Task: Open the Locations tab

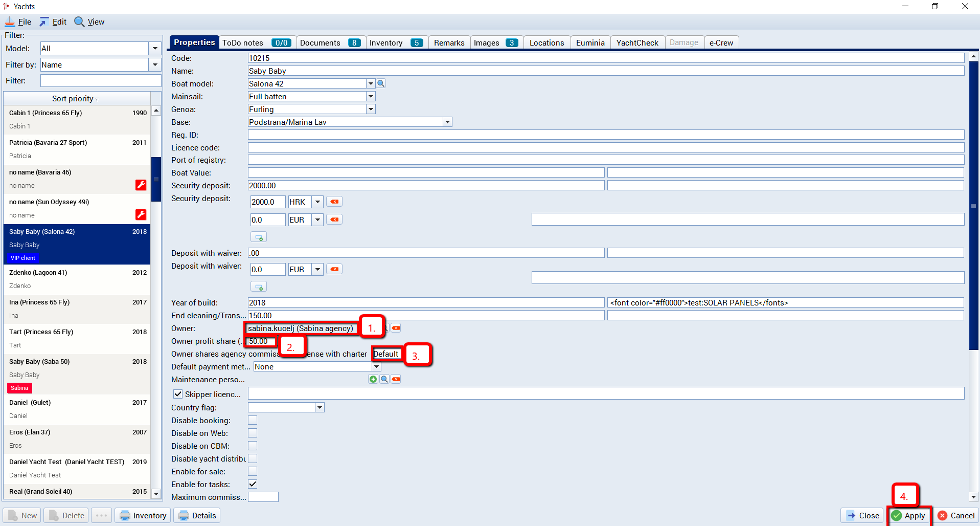Action: (x=547, y=42)
